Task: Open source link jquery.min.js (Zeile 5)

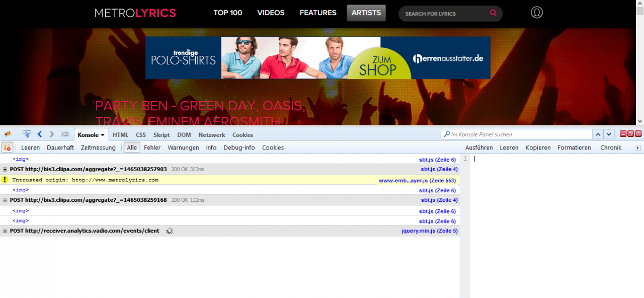Action: (x=430, y=231)
